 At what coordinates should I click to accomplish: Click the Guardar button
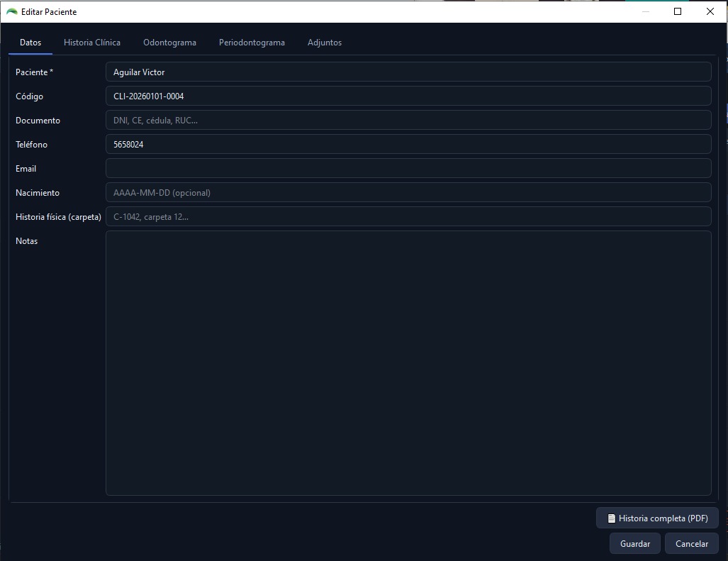click(x=634, y=544)
